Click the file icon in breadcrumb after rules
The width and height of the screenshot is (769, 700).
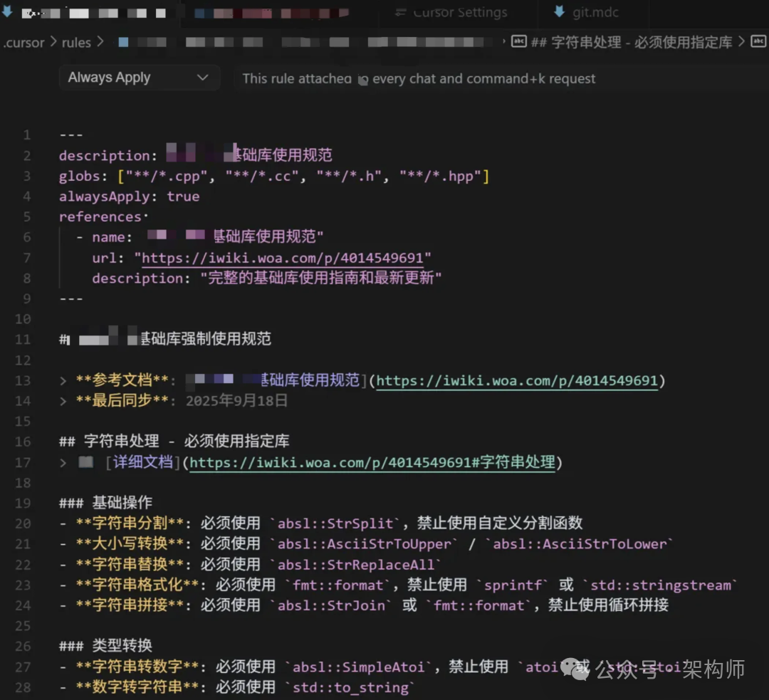pos(124,42)
